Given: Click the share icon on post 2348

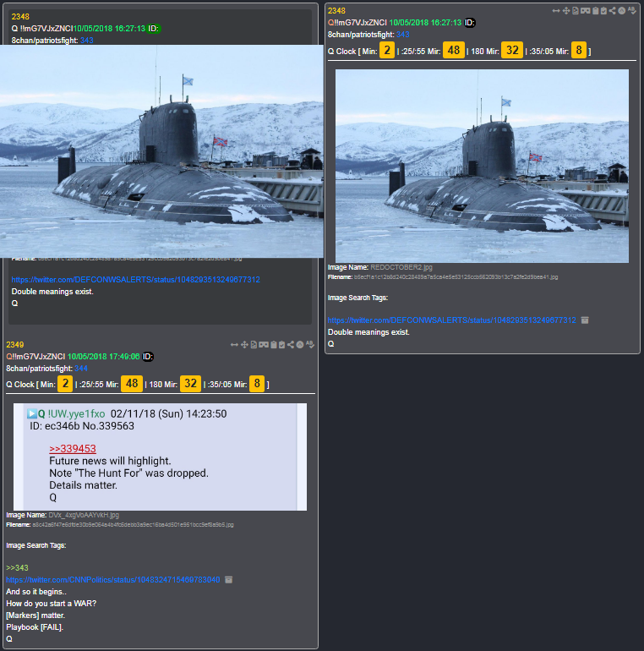Looking at the screenshot, I should pos(613,11).
